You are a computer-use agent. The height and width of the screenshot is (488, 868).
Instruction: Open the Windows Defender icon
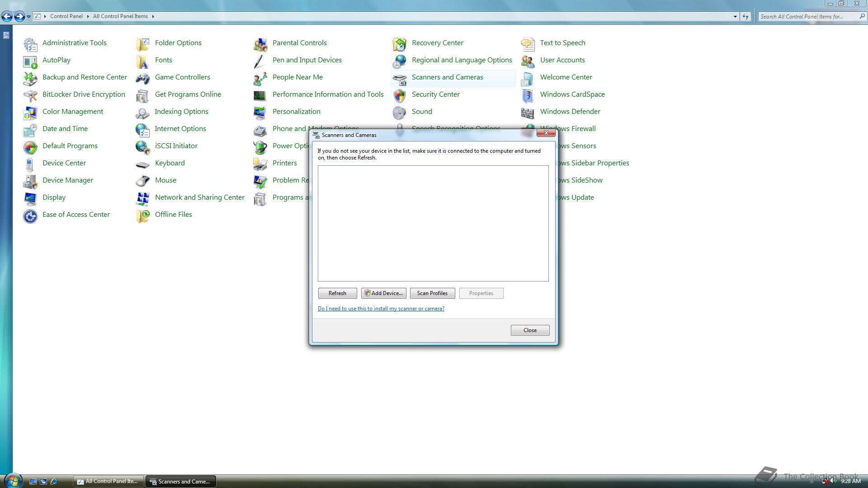[x=528, y=113]
